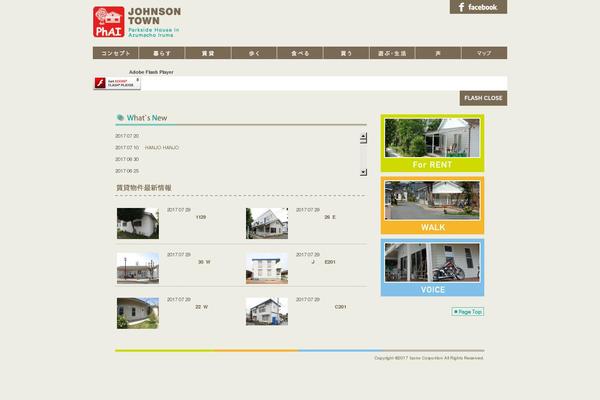Click the 1129 listing title text
This screenshot has width=600, height=400.
point(201,217)
